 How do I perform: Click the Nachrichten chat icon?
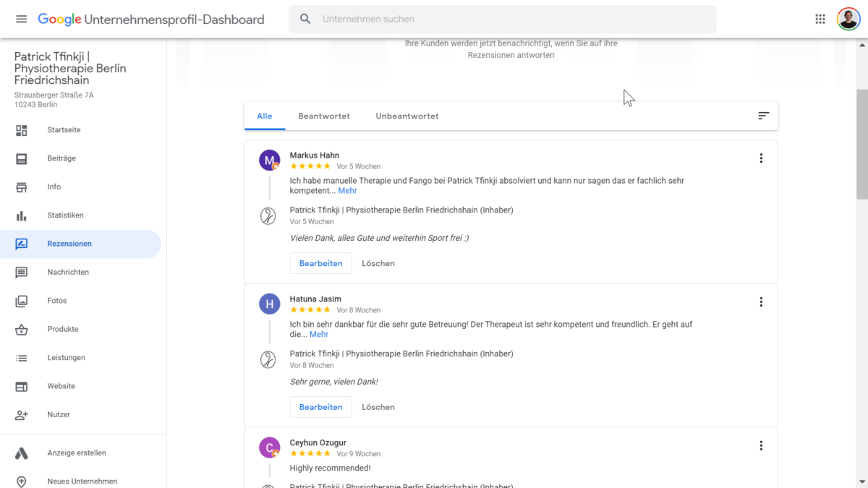coord(22,273)
